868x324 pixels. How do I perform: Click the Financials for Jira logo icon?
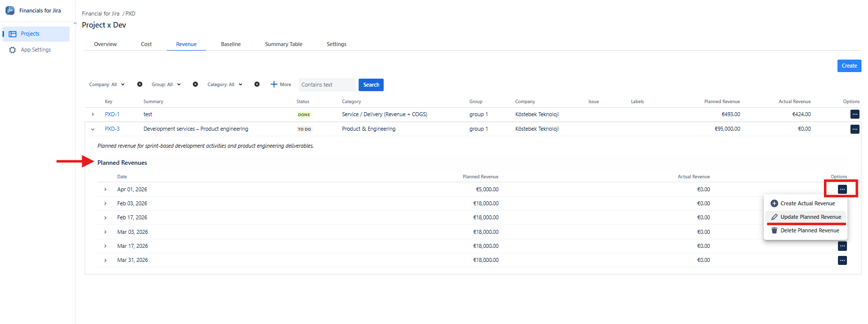[x=10, y=10]
